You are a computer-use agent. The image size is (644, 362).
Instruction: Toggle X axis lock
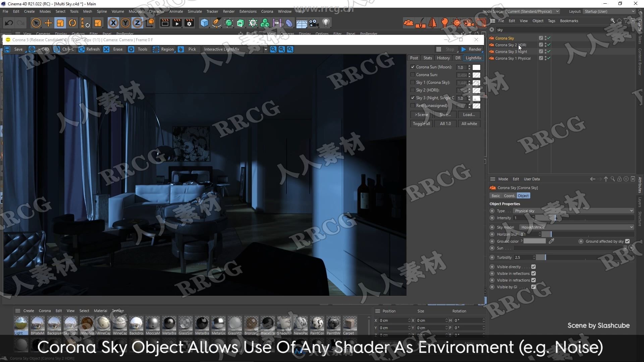pyautogui.click(x=113, y=23)
